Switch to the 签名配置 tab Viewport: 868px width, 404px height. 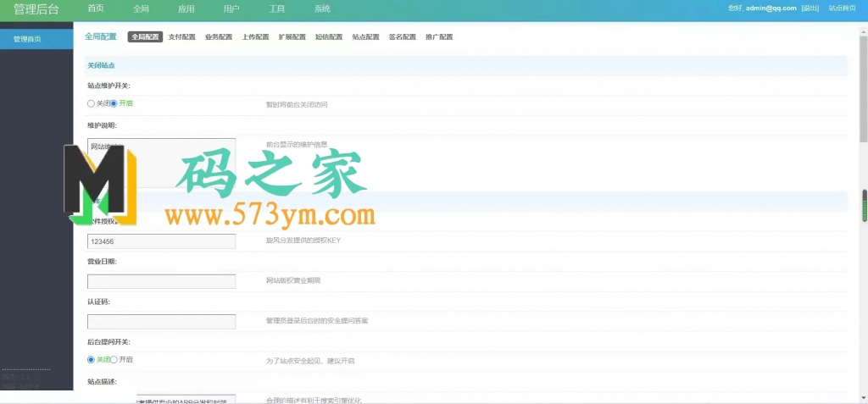[403, 37]
